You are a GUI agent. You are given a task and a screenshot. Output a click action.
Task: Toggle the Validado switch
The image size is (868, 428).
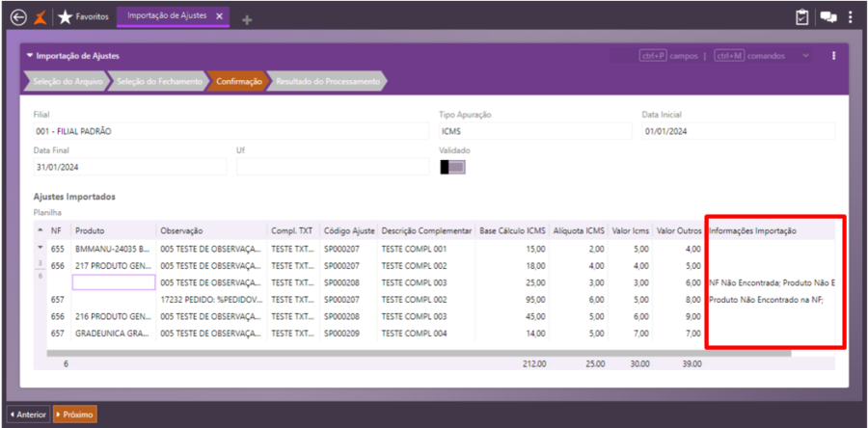point(452,167)
